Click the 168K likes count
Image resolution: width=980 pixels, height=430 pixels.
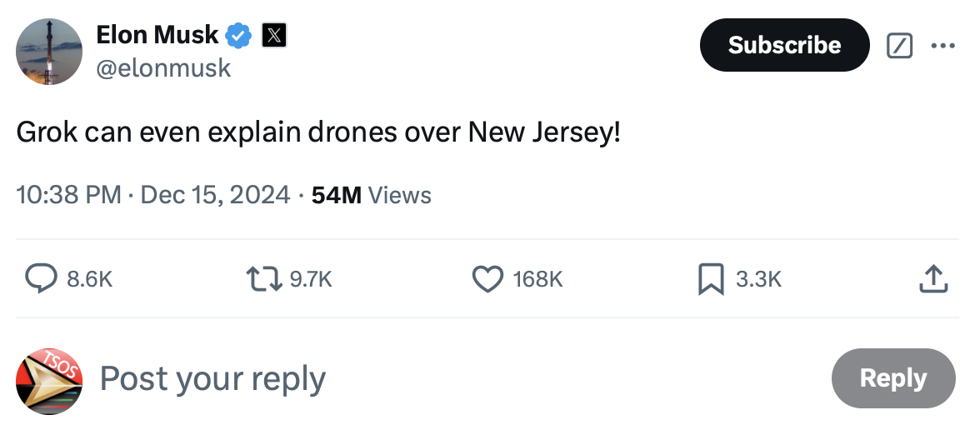(537, 279)
